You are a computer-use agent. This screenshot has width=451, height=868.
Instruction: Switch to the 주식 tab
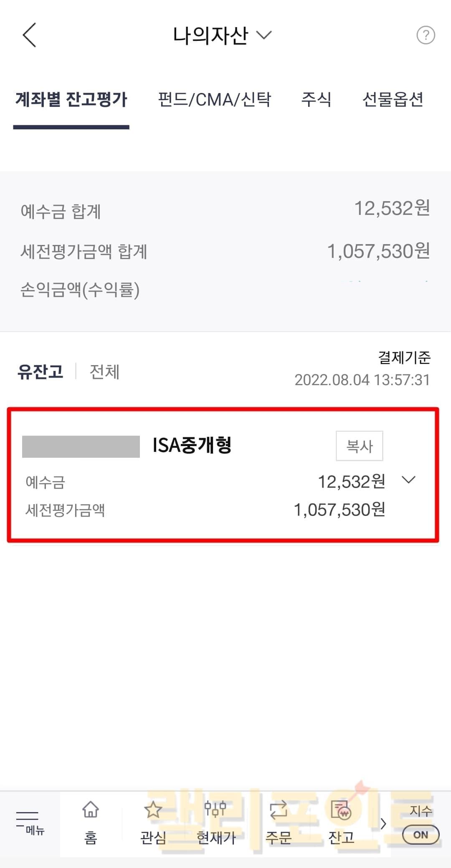(x=316, y=99)
